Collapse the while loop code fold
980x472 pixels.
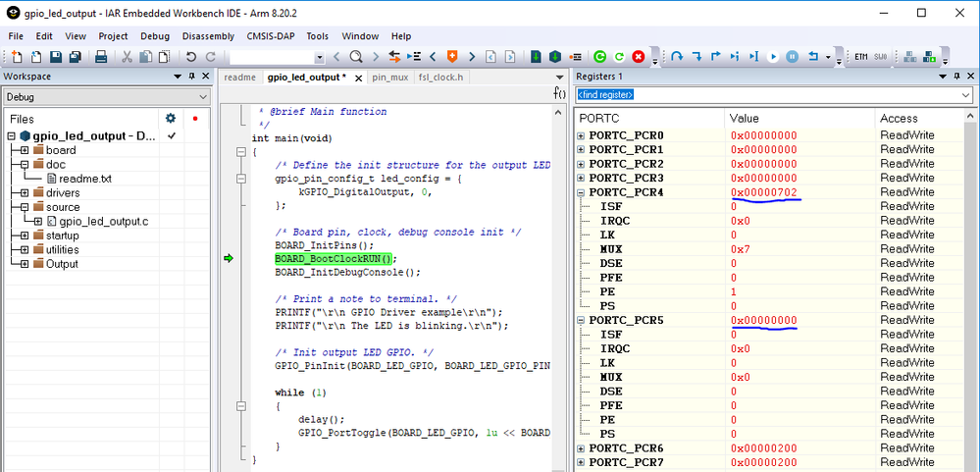click(x=240, y=405)
